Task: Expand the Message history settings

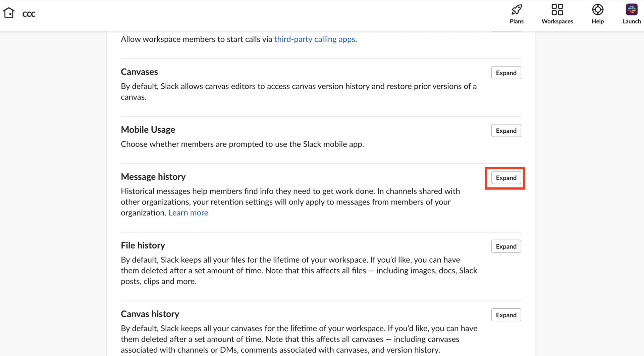Action: pos(506,178)
